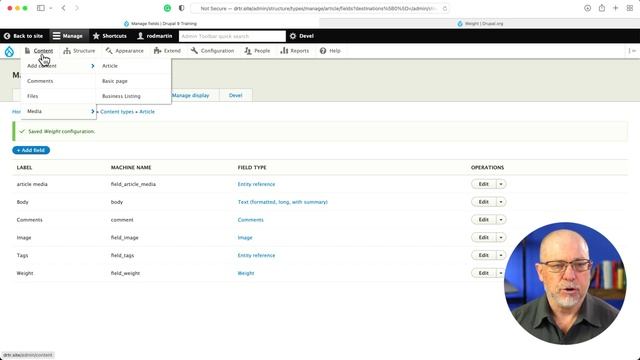Switch to Weight | Drupal.org browser tab
This screenshot has width=640, height=360.
(480, 24)
